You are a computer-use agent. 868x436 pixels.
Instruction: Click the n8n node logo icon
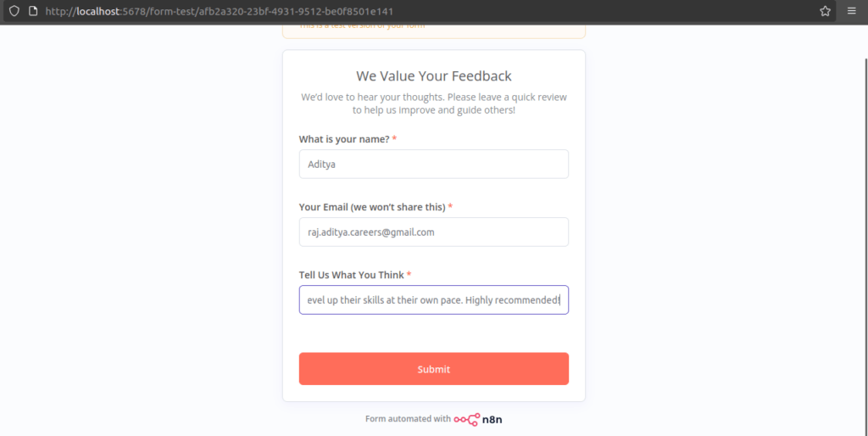(x=466, y=419)
